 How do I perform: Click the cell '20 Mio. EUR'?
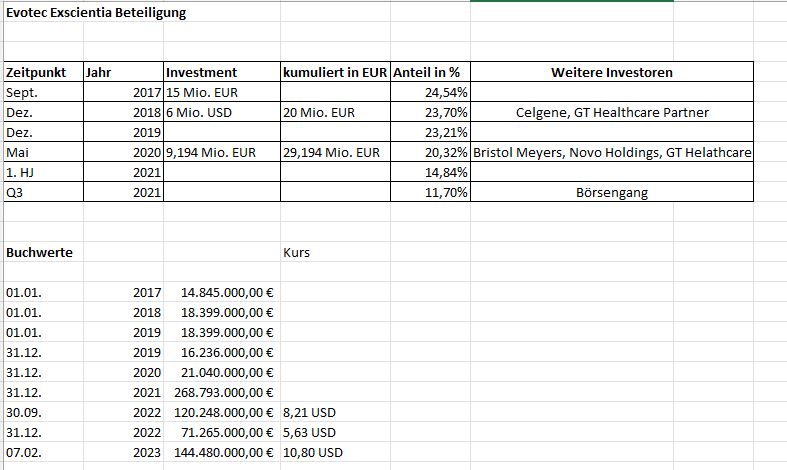click(335, 112)
